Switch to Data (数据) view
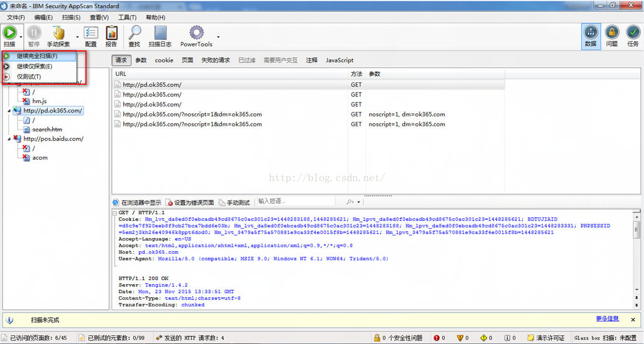The width and height of the screenshot is (644, 344). (x=591, y=37)
